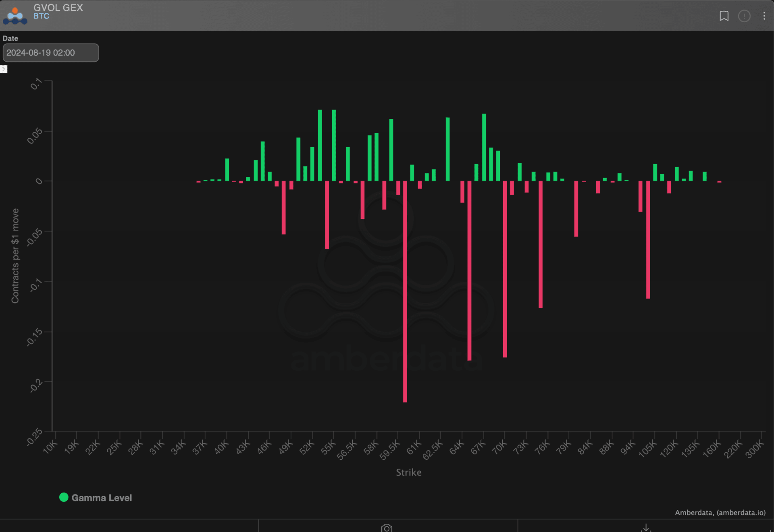The height and width of the screenshot is (532, 774).
Task: Select the tall green bar at 67K
Action: 484,147
